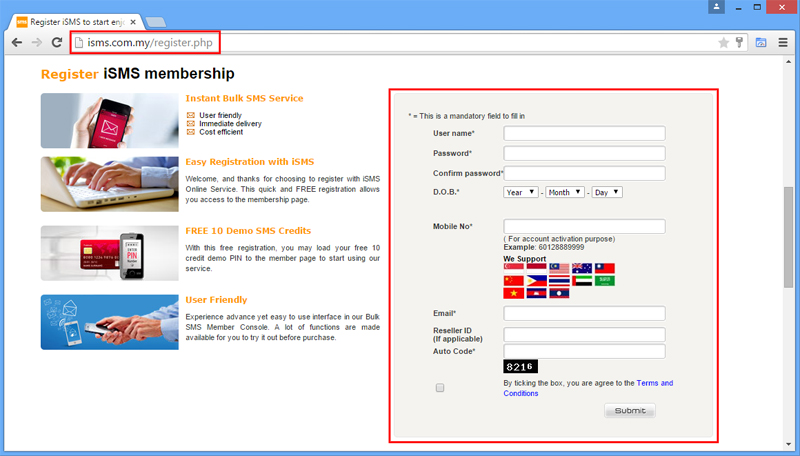Click the Immediate delivery list item
Image resolution: width=800 pixels, height=456 pixels.
(230, 123)
